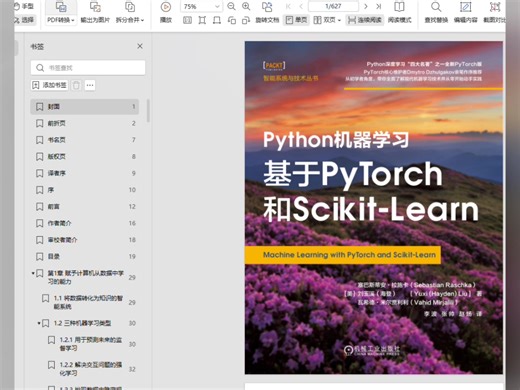This screenshot has height=390, width=520.
Task: Rotate the page clockwise
Action: pyautogui.click(x=246, y=20)
